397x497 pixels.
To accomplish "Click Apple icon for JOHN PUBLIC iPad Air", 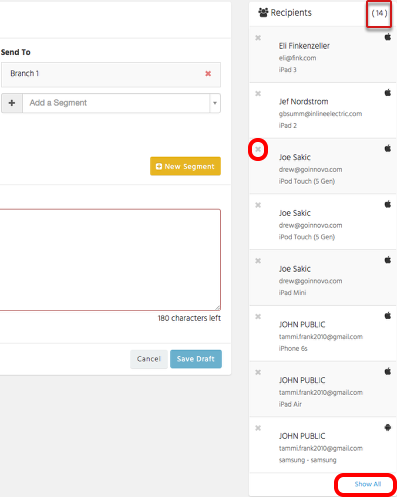I will coord(388,371).
